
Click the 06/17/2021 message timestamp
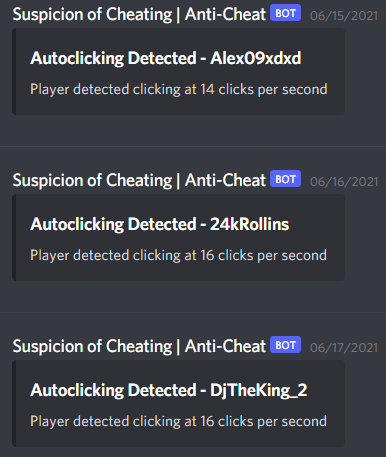(344, 348)
